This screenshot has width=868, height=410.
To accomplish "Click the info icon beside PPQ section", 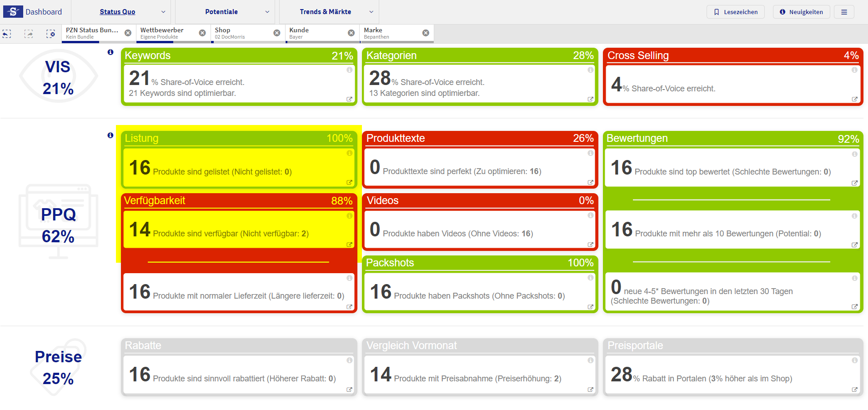I will [110, 135].
